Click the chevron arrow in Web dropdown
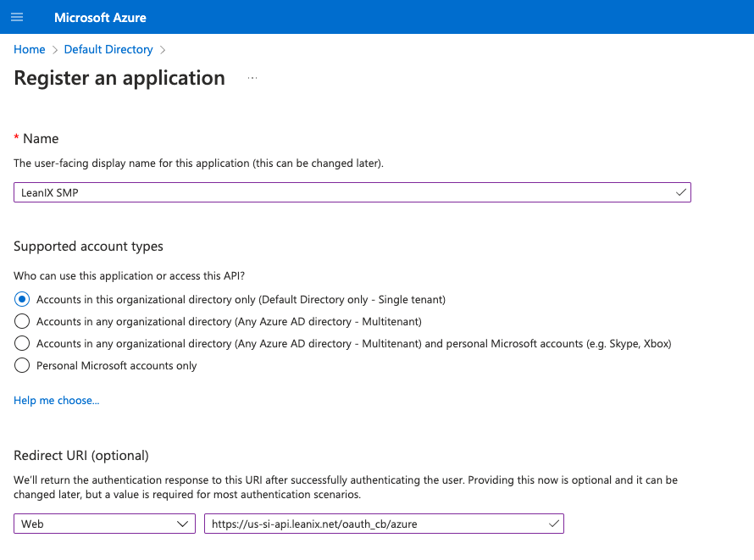The width and height of the screenshot is (754, 560). click(183, 524)
